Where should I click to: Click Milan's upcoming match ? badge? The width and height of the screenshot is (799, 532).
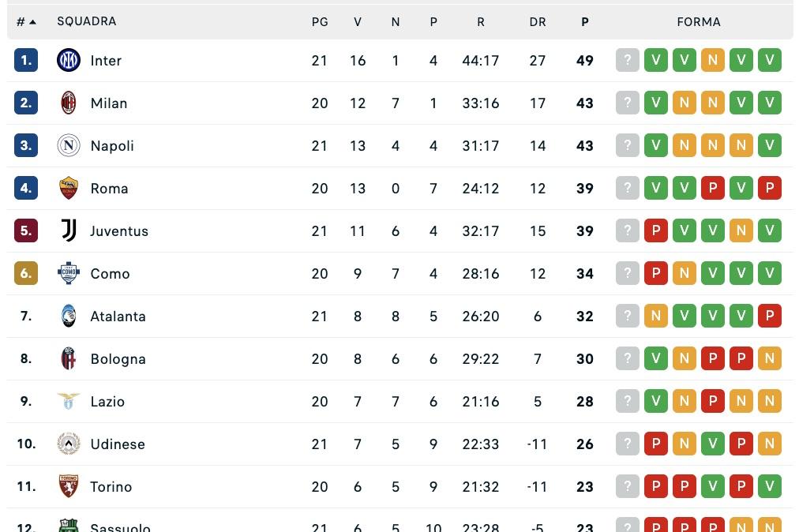[x=628, y=103]
